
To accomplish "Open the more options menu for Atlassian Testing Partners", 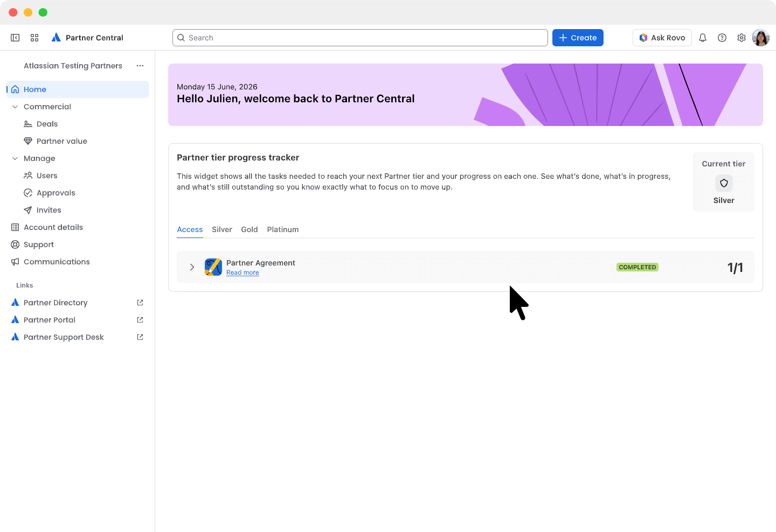I will [140, 66].
